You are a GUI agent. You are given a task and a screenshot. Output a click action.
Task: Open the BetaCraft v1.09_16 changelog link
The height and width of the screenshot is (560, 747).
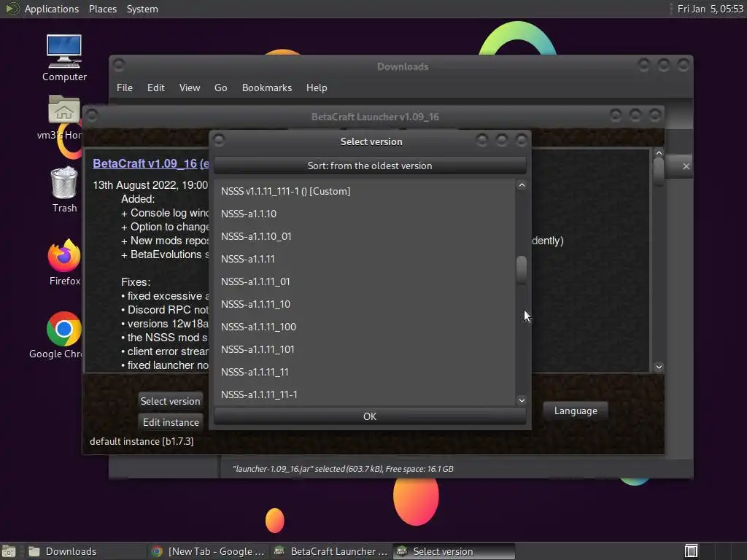point(150,163)
